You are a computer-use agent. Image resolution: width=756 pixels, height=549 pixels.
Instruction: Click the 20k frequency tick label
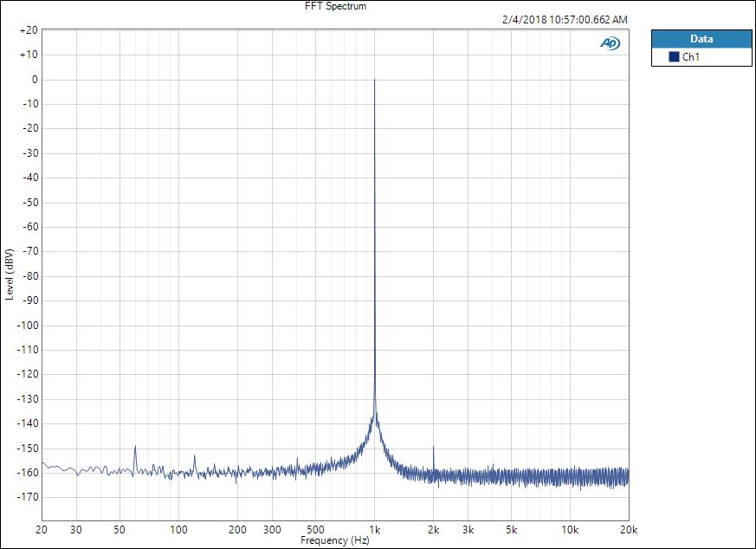629,530
